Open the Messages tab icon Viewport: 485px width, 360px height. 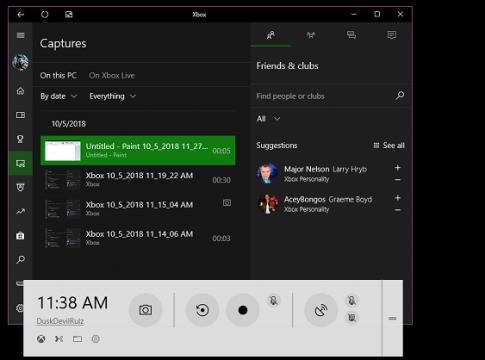(351, 35)
